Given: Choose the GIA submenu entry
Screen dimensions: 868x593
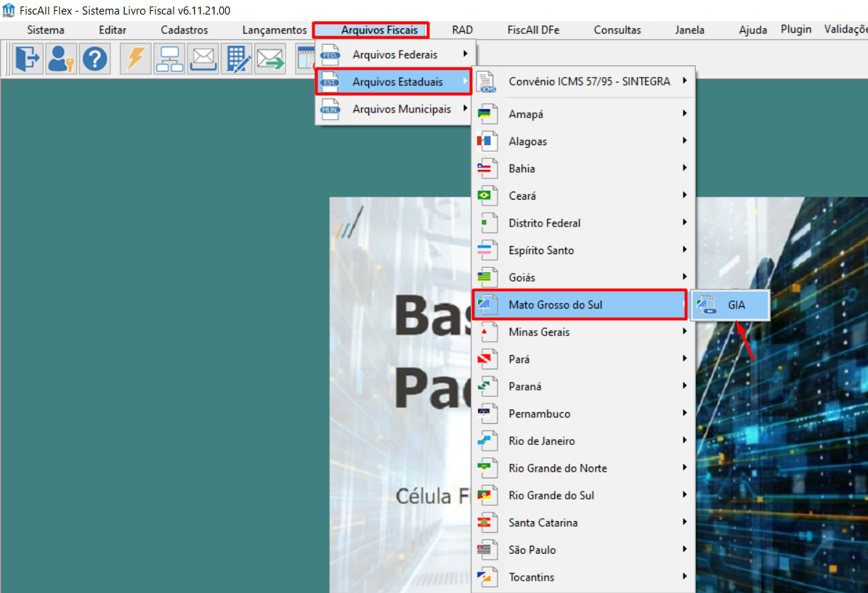Looking at the screenshot, I should coord(731,305).
